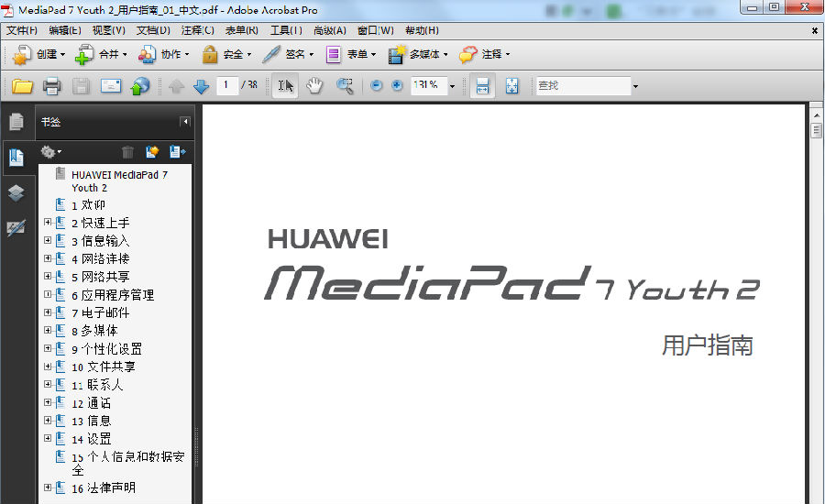Jump to 7 电子邮件 bookmark
Image resolution: width=825 pixels, height=504 pixels.
[101, 312]
